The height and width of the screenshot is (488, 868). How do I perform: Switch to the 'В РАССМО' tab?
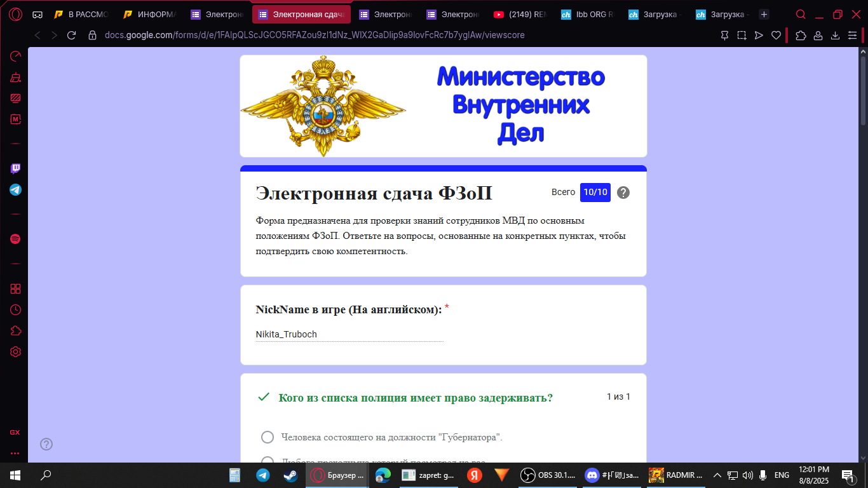(x=81, y=14)
